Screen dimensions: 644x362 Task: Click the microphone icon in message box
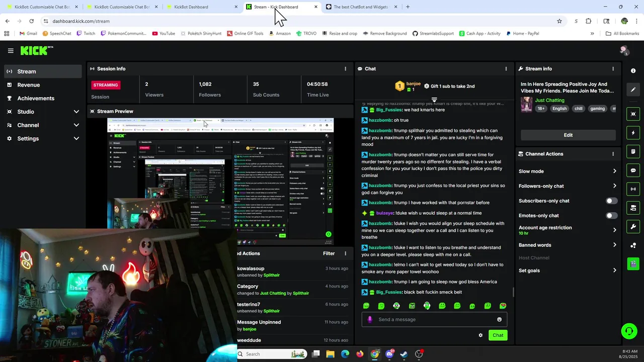pyautogui.click(x=370, y=319)
